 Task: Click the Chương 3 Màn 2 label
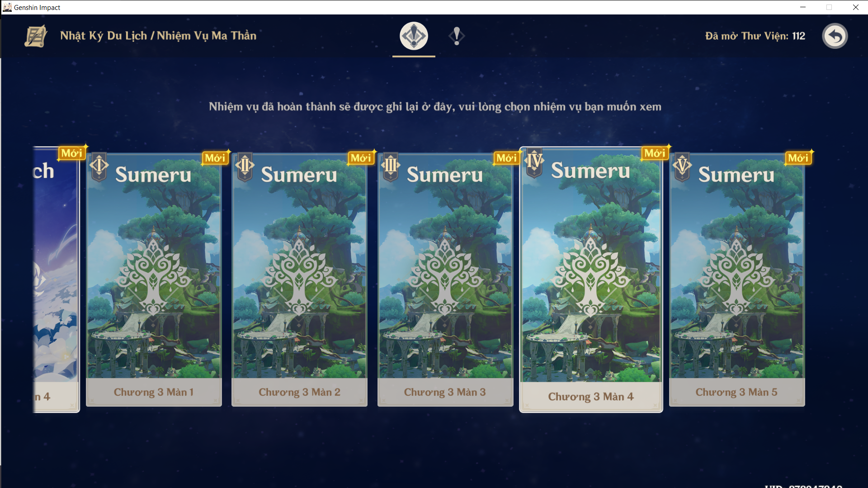tap(299, 392)
